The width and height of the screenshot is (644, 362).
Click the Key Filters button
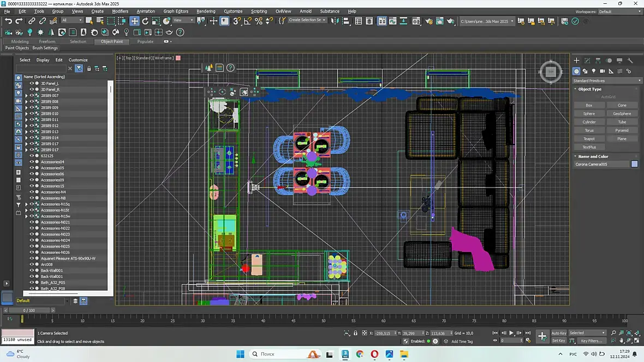(x=591, y=341)
